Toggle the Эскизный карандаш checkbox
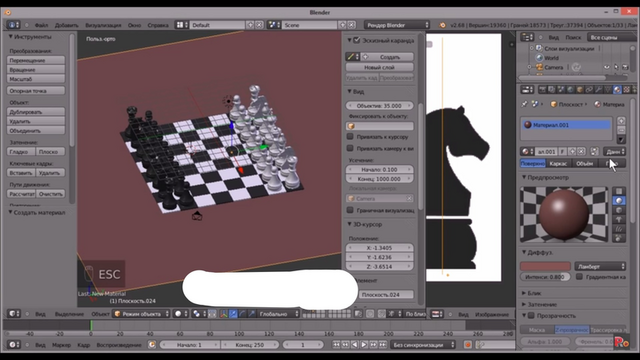Viewport: 640px width, 360px height. (357, 40)
